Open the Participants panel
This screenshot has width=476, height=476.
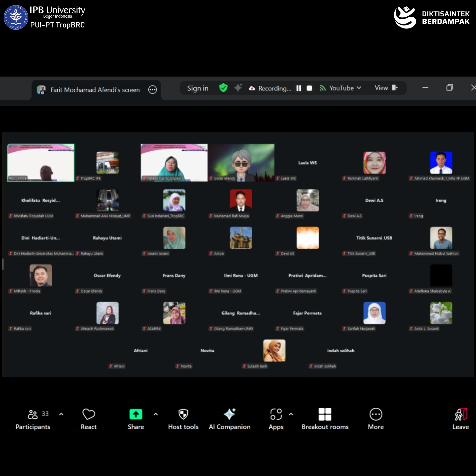click(x=33, y=419)
